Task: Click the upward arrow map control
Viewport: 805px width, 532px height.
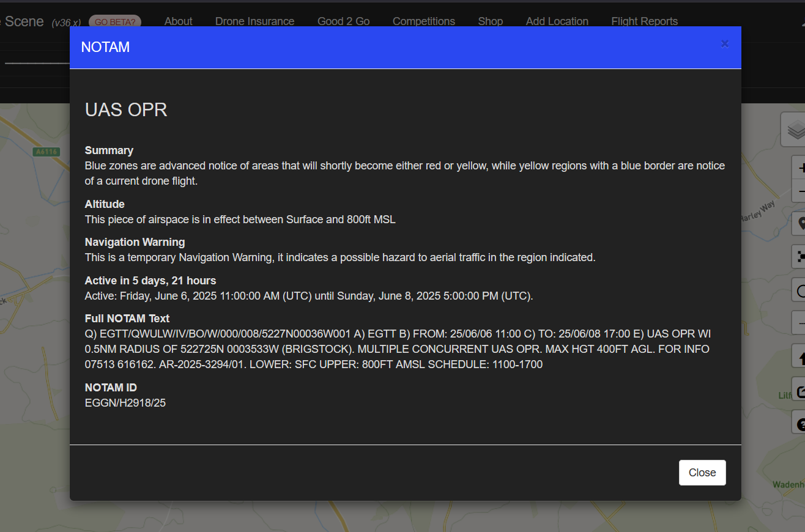Action: [799, 356]
